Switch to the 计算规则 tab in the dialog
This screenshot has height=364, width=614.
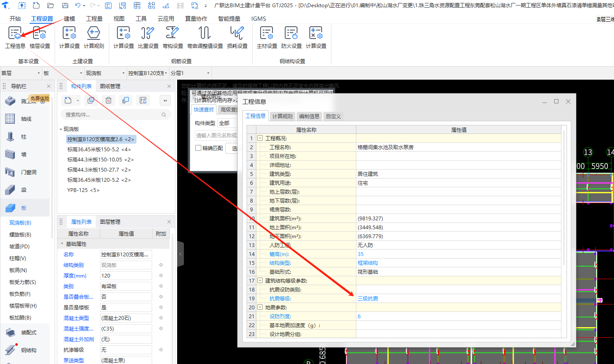click(282, 116)
